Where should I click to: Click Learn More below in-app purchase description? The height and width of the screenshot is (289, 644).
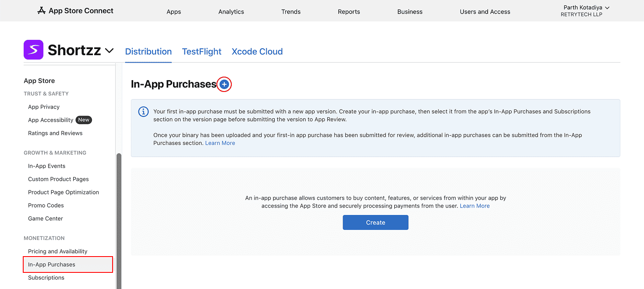[x=474, y=206]
